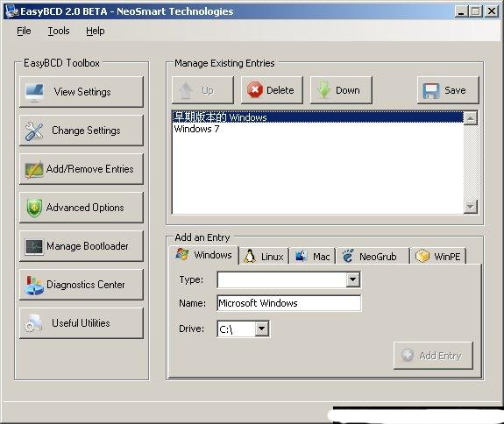Maximize the EasyBCD window
This screenshot has height=424, width=504.
476,11
